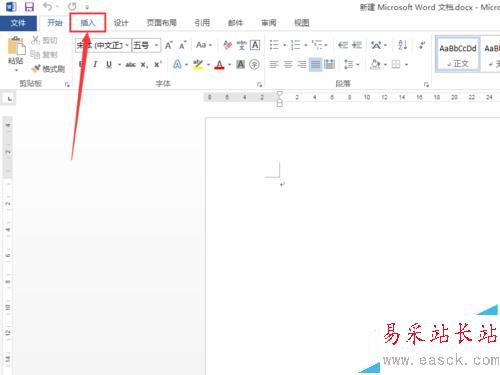Viewport: 500px width, 375px height.
Task: Open the Font dialog launcher
Action: (259, 85)
